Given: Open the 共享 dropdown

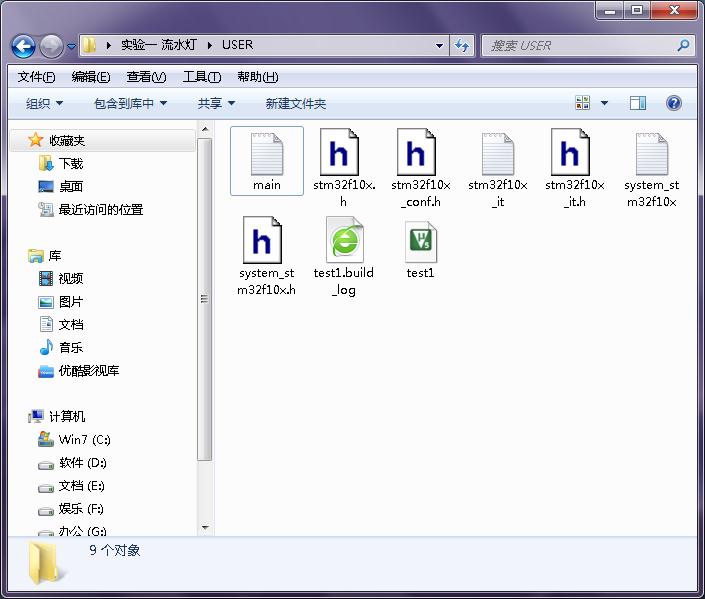Looking at the screenshot, I should pyautogui.click(x=216, y=103).
